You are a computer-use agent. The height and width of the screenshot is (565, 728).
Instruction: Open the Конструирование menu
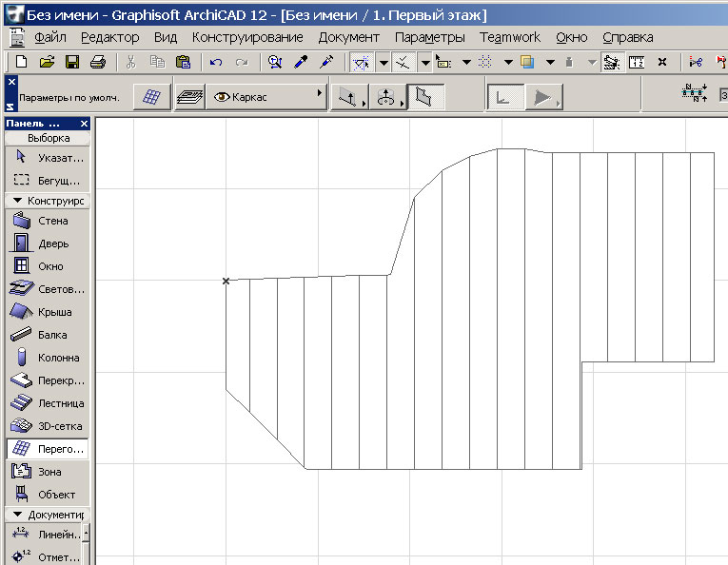point(247,37)
